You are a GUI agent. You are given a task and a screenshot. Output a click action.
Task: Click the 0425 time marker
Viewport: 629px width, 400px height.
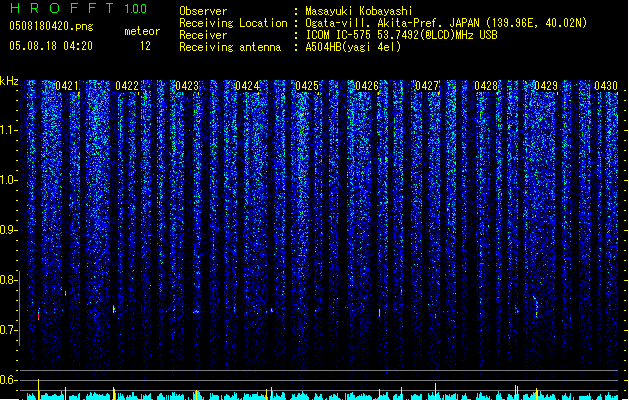307,86
